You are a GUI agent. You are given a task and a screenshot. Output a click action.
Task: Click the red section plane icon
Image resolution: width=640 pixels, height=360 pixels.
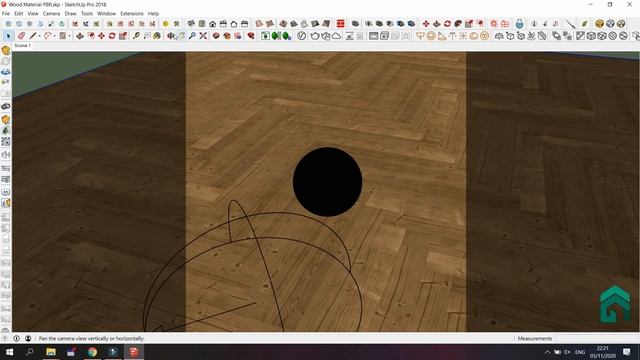coord(340,24)
